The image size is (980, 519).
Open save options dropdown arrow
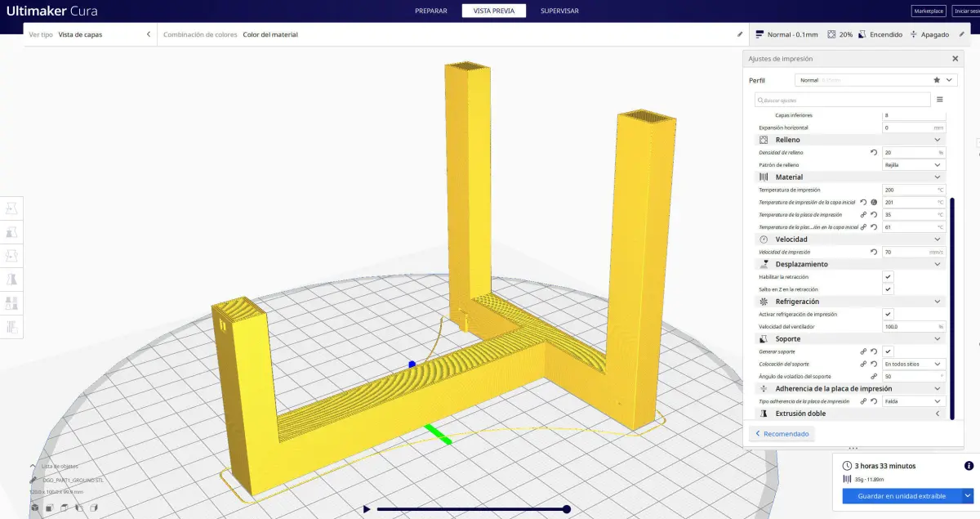coord(968,496)
